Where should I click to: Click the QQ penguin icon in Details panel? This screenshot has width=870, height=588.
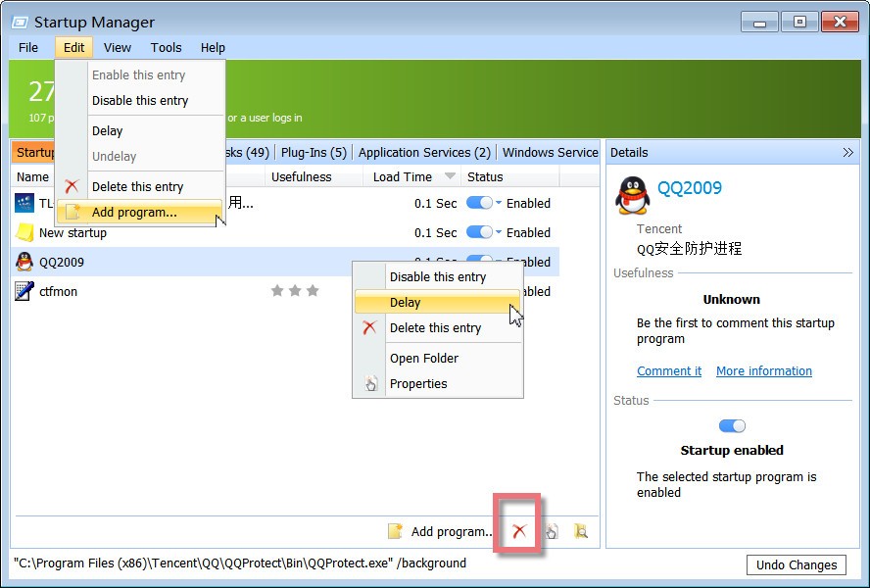pos(632,195)
